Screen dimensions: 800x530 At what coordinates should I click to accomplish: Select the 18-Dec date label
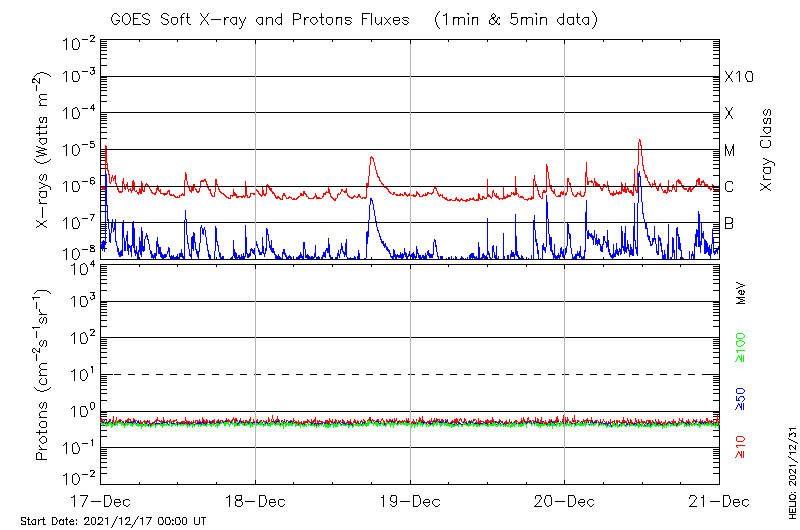pyautogui.click(x=255, y=499)
